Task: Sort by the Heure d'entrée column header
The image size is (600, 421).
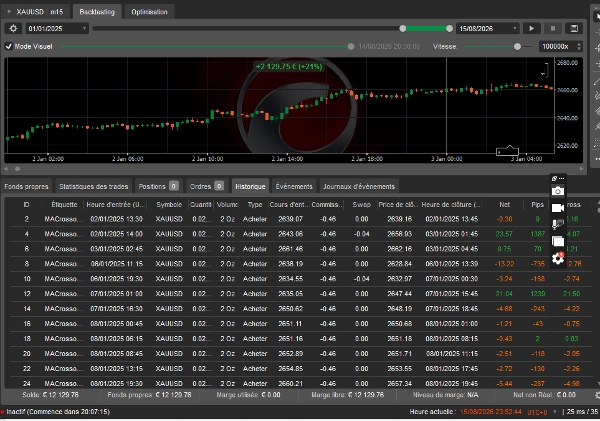Action: 116,205
